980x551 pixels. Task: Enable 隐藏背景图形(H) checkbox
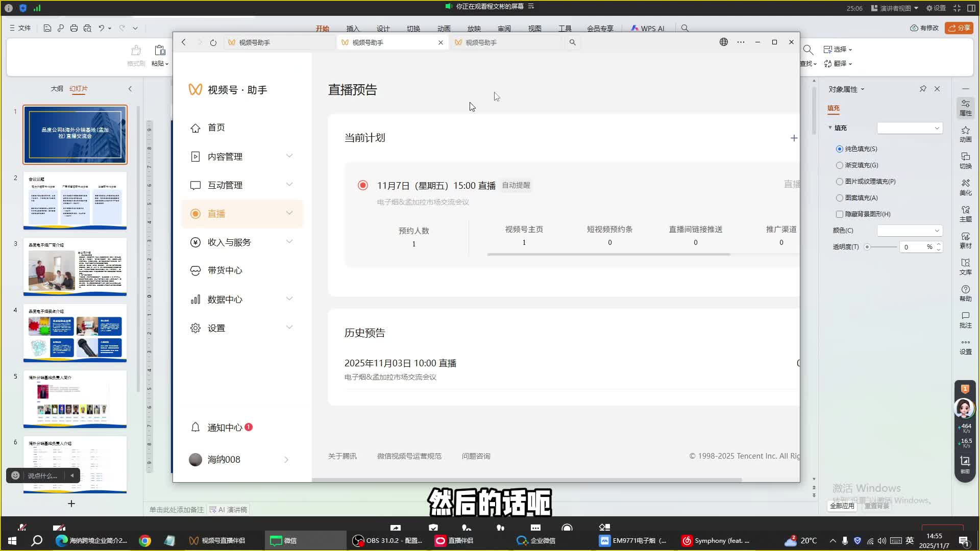tap(840, 214)
